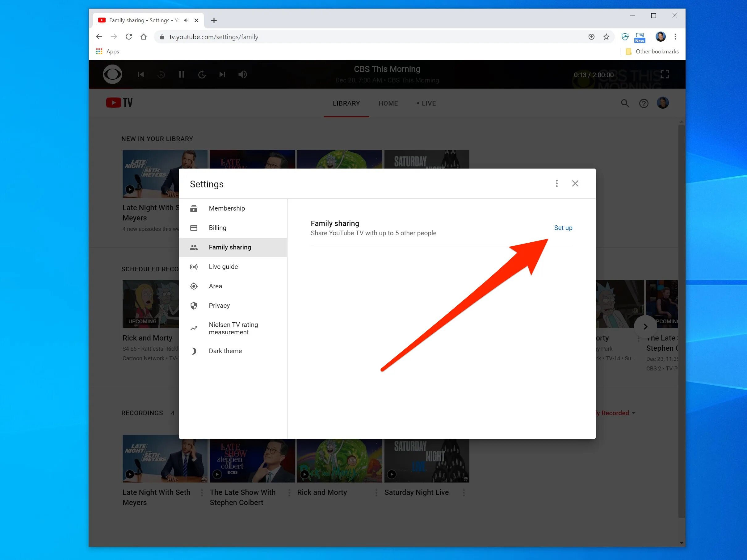The height and width of the screenshot is (560, 747).
Task: Reload the browser page
Action: coord(129,37)
